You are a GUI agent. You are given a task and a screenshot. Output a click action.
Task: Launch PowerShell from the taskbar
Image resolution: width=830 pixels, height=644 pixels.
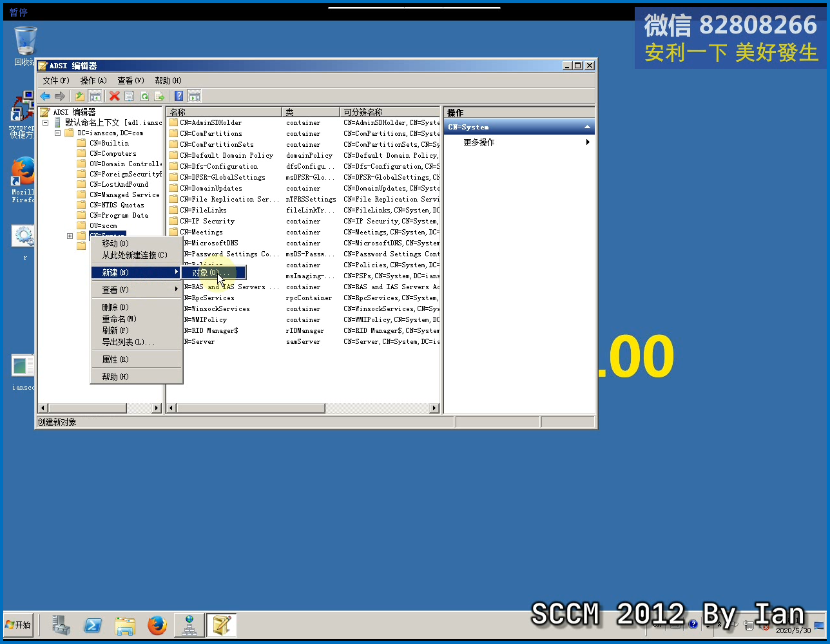(93, 625)
